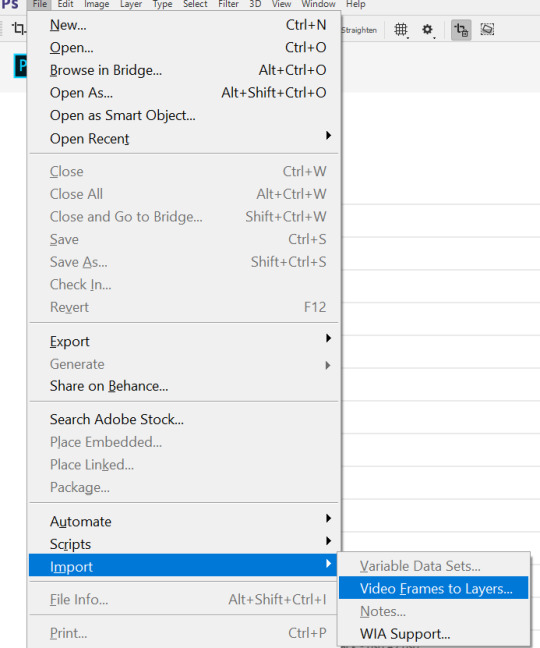Click the Photoshop Ps logo icon

[10, 5]
